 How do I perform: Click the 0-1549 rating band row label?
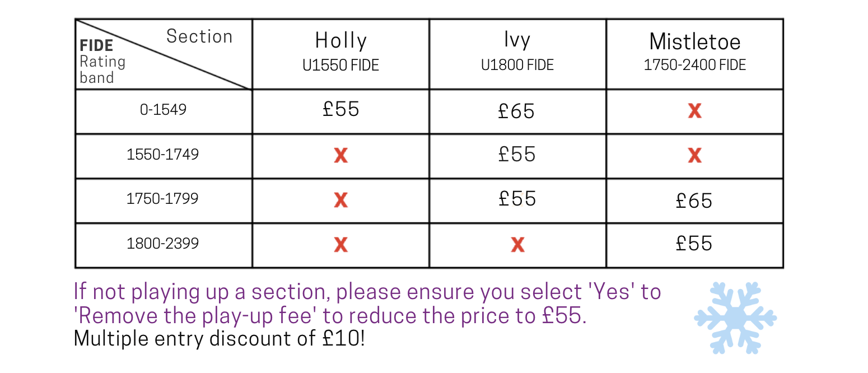(163, 109)
